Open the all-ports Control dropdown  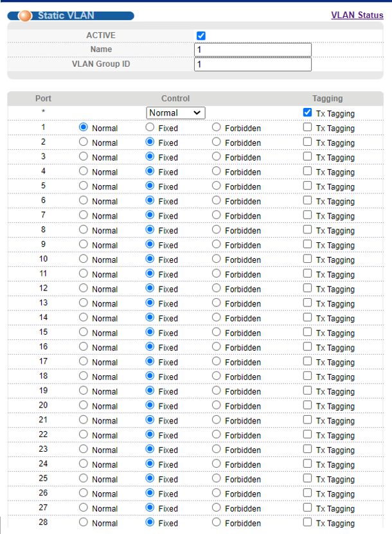pos(175,112)
